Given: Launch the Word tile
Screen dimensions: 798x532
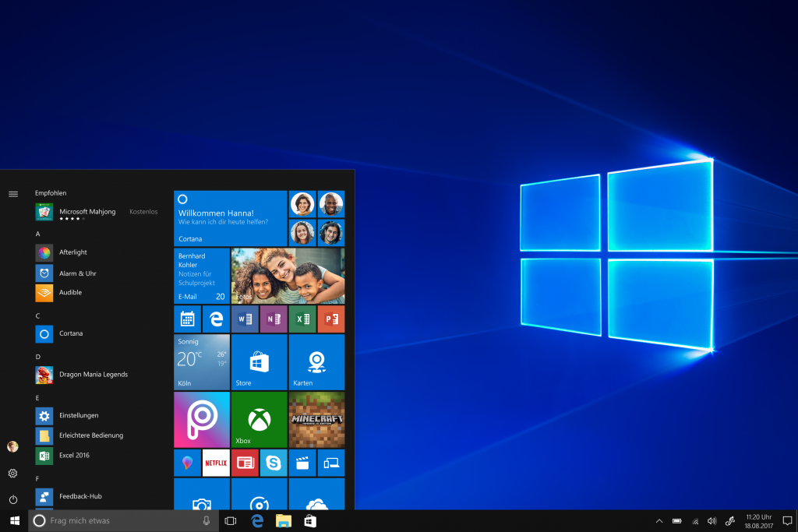Looking at the screenshot, I should (245, 319).
